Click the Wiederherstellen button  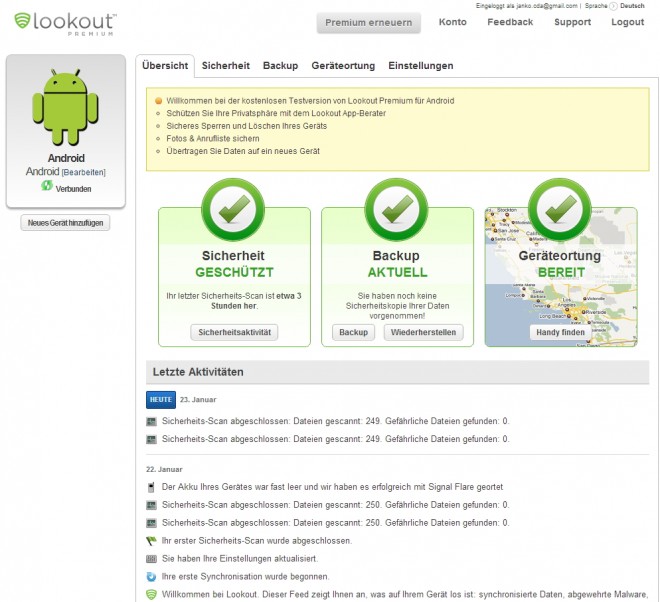pyautogui.click(x=423, y=332)
